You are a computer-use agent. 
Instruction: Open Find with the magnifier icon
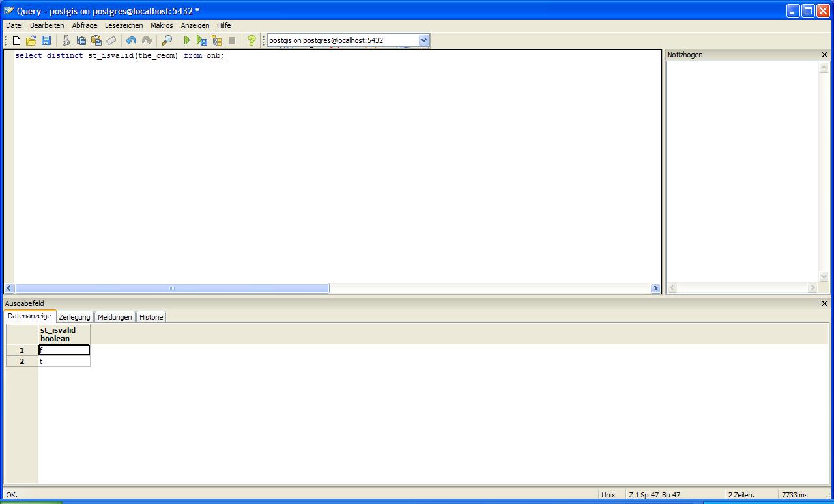167,40
